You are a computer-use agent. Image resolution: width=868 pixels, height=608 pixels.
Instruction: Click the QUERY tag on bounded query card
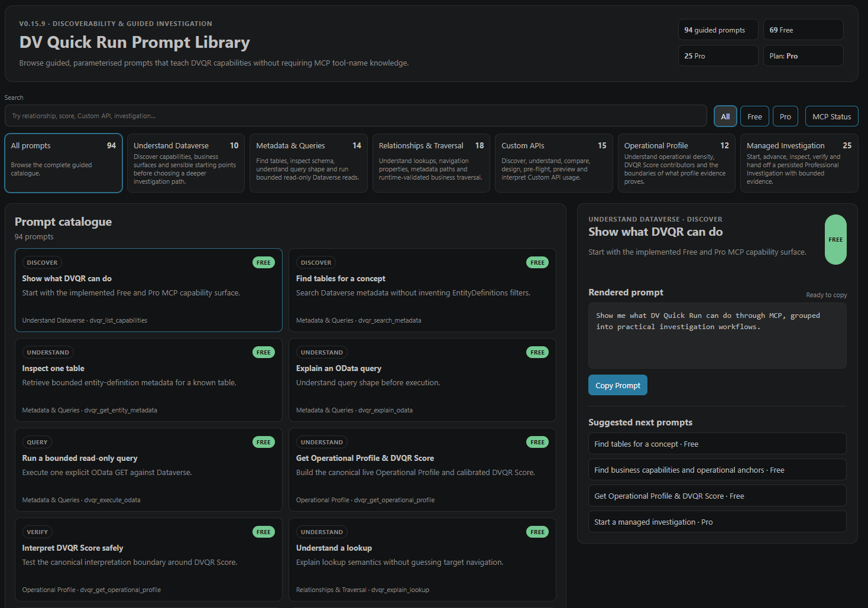(37, 442)
